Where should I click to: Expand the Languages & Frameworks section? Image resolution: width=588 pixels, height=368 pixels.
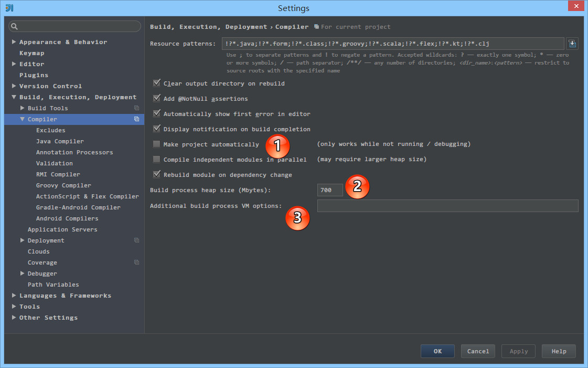point(14,296)
